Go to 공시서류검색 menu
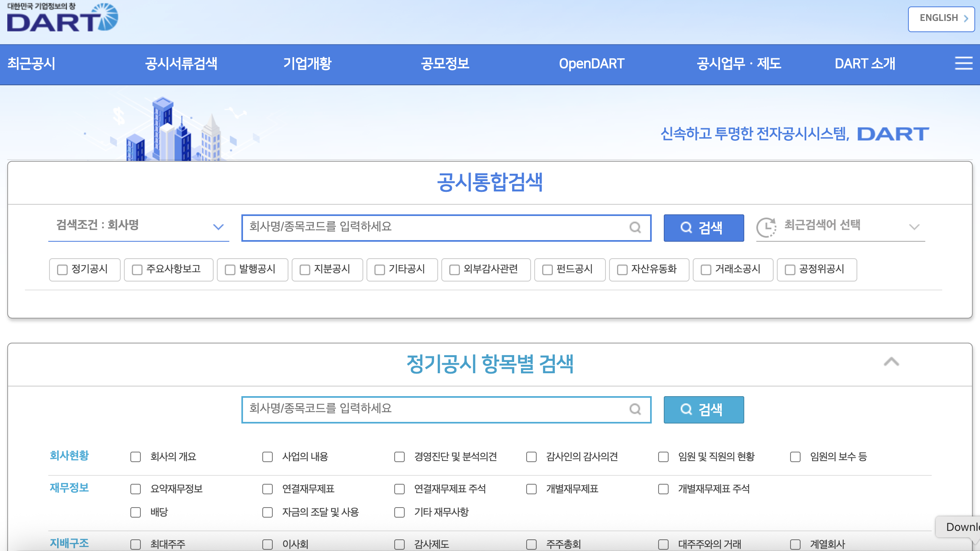The width and height of the screenshot is (980, 551). (182, 64)
